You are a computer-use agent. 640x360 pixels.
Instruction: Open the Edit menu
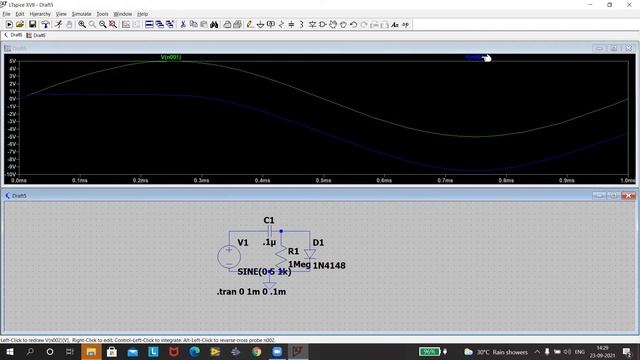[x=20, y=14]
